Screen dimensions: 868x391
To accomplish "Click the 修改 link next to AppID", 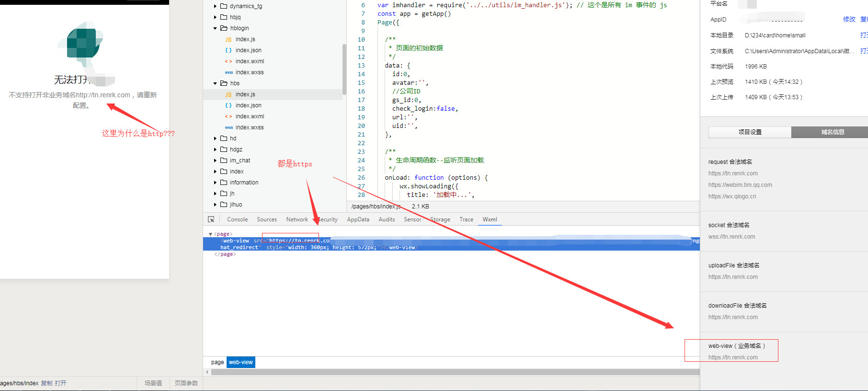I will click(849, 19).
